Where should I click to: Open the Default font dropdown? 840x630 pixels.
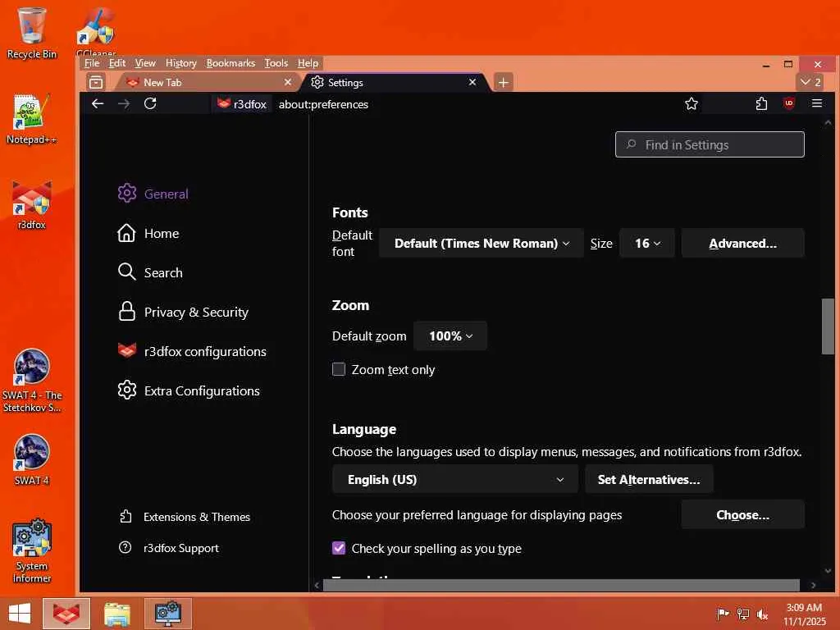481,243
